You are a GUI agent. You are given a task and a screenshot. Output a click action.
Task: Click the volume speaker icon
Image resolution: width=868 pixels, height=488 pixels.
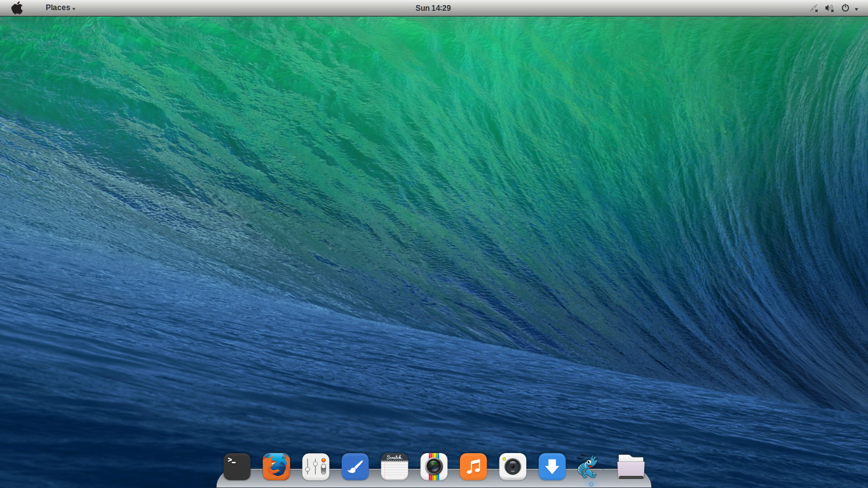point(829,8)
